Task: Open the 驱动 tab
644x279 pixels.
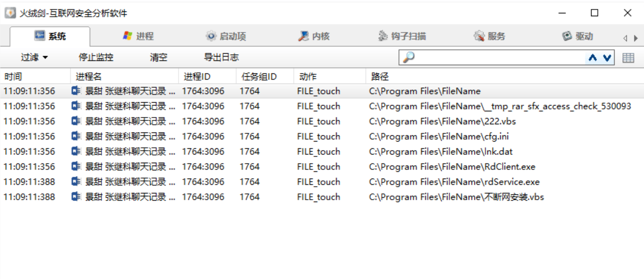Action: [578, 36]
